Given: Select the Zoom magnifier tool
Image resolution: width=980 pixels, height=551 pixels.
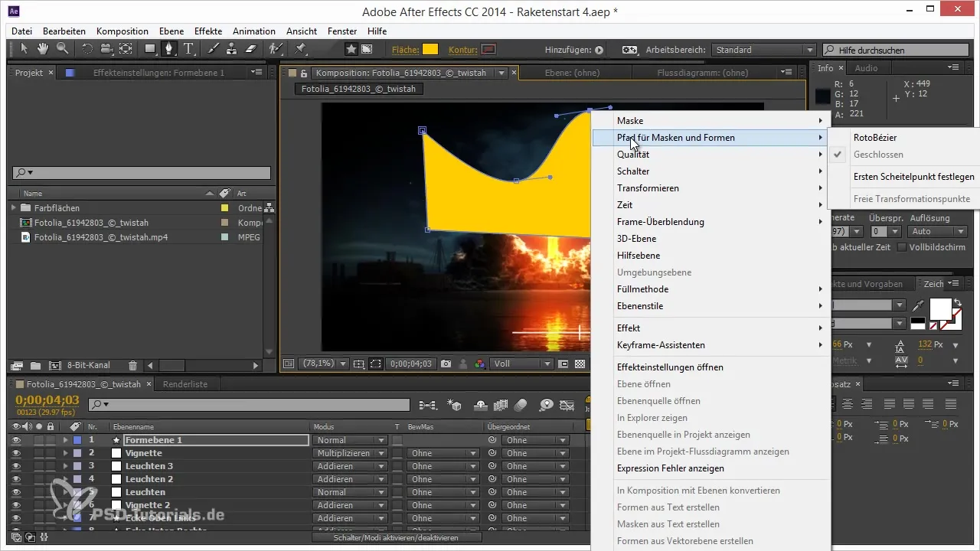Looking at the screenshot, I should [62, 49].
